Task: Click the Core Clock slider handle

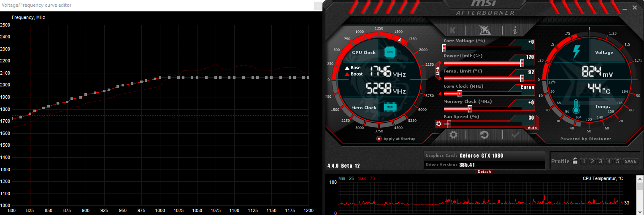Action: [460, 94]
